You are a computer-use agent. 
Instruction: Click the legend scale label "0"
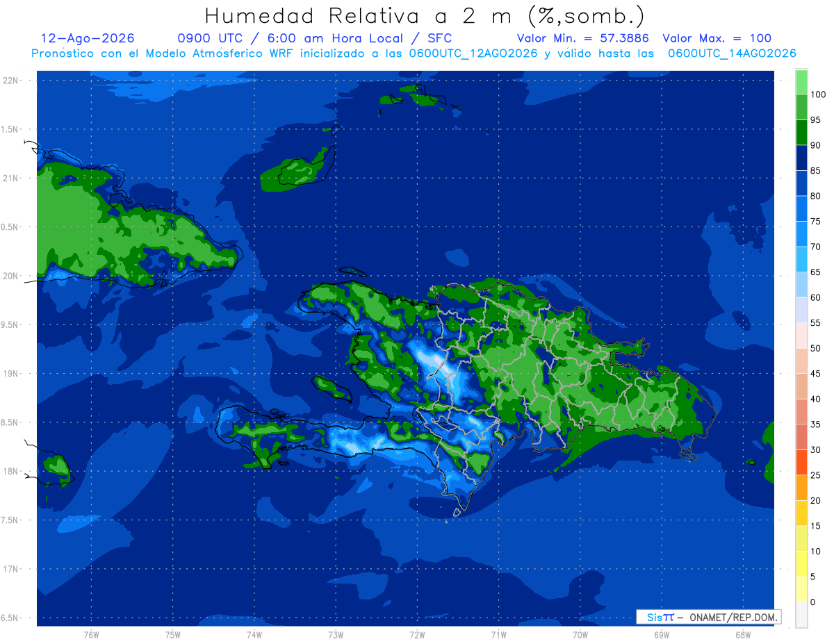(813, 602)
